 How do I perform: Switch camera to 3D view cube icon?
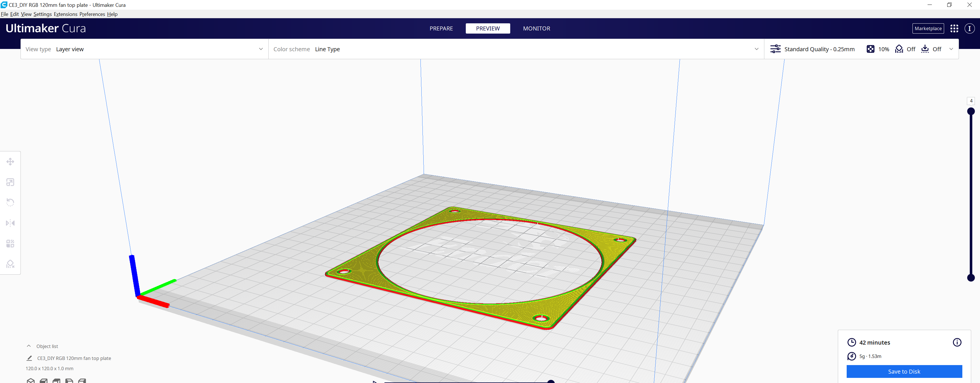[31, 380]
